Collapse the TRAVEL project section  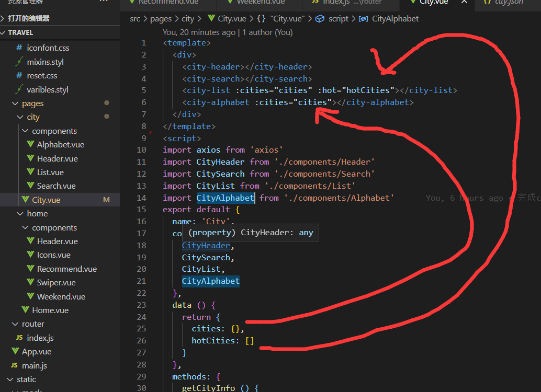4,32
